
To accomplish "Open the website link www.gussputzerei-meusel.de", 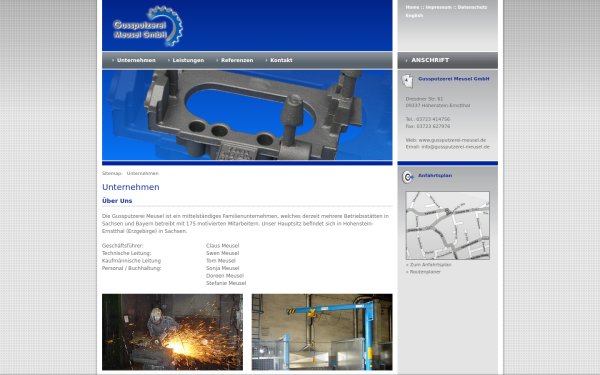I will (452, 140).
